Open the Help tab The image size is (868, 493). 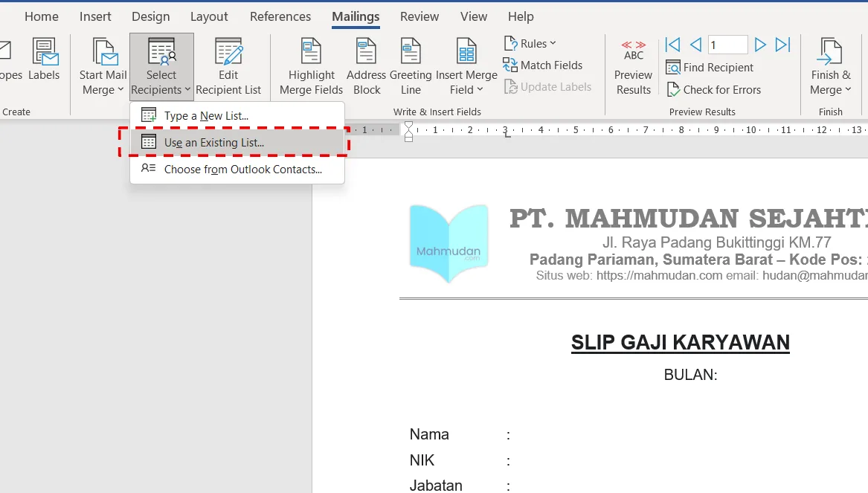pyautogui.click(x=521, y=16)
